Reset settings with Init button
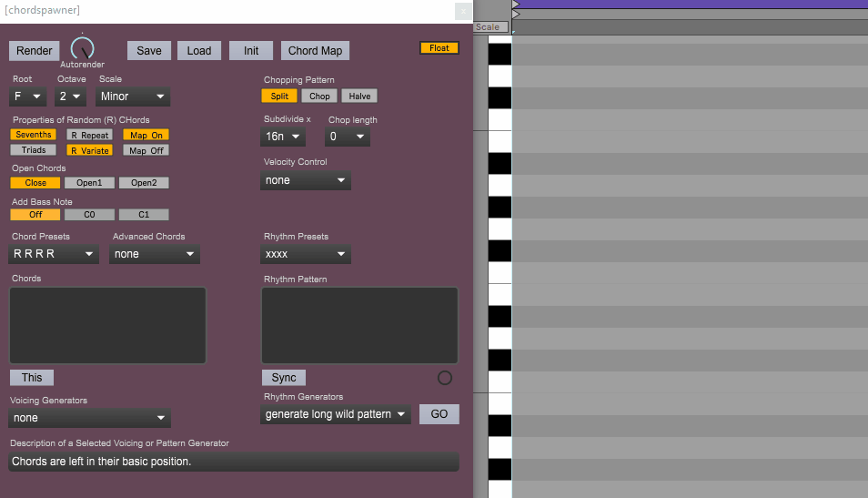The height and width of the screenshot is (498, 868). [251, 50]
